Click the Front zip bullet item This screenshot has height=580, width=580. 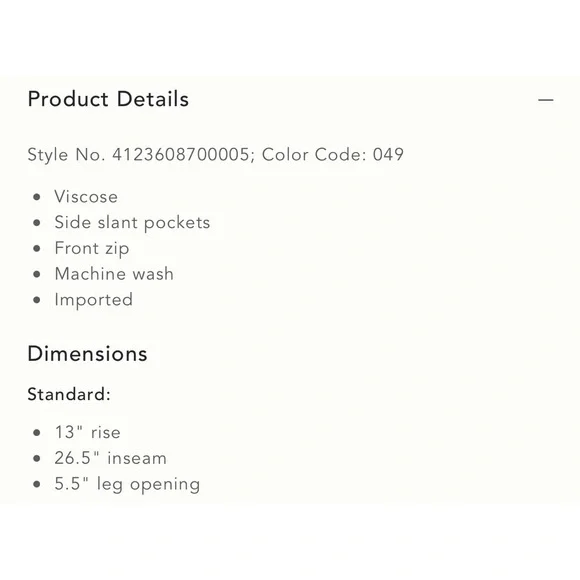[x=92, y=248]
